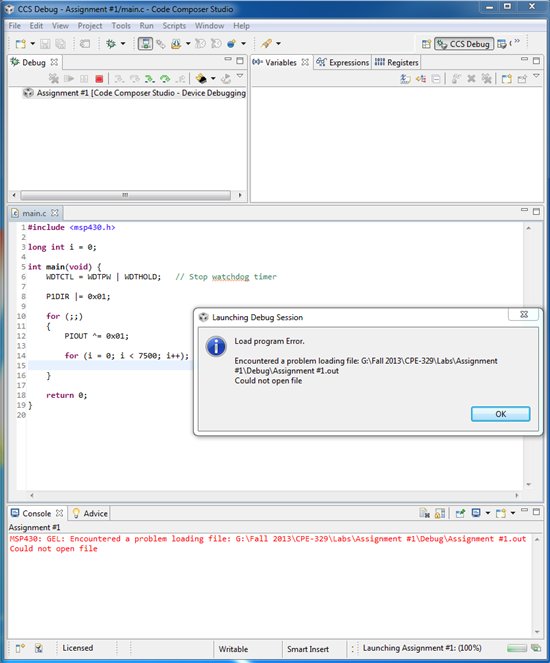This screenshot has width=550, height=663.
Task: Show hidden perspectives with the chevron
Action: 517,41
